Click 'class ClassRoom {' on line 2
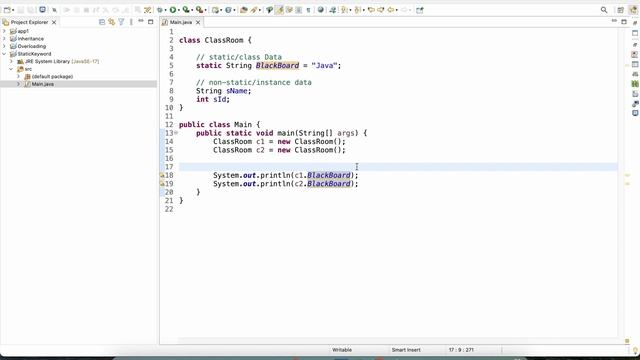Screen dimensions: 640x360 coord(215,40)
